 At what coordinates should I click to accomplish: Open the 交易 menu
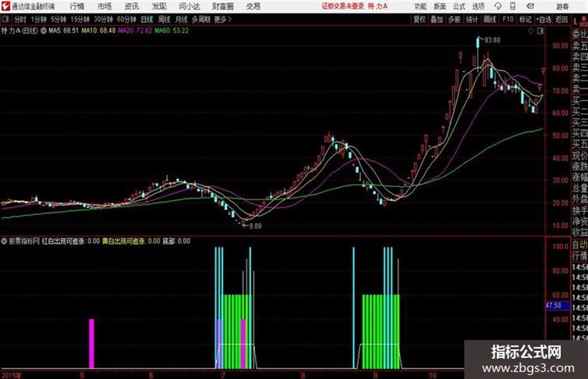tap(253, 6)
